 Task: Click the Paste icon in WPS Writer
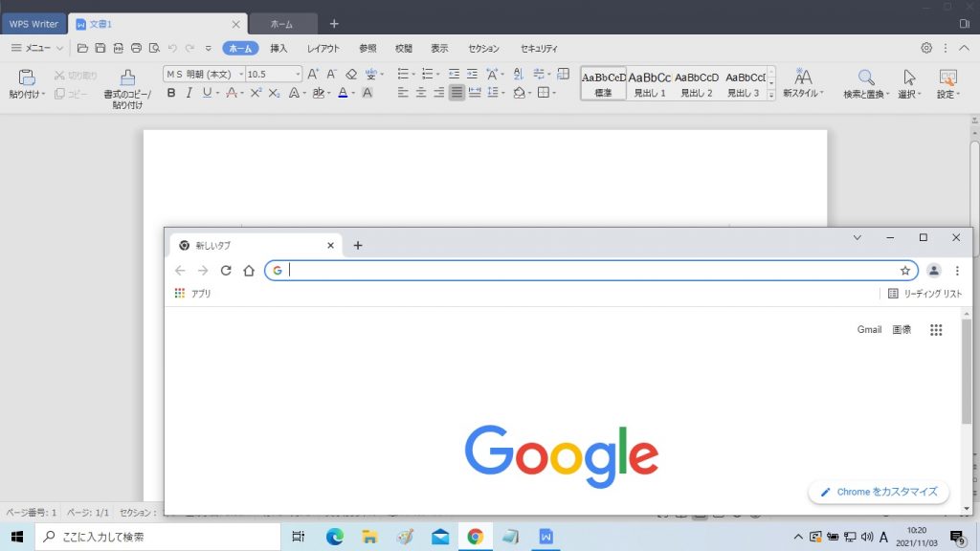(26, 77)
